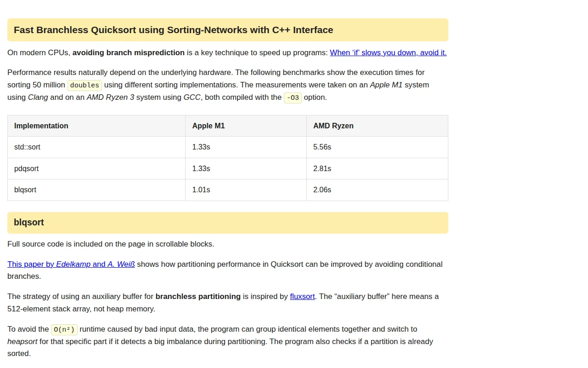Click the inline code "O(n²)"
Image resolution: width=588 pixels, height=368 pixels.
coord(64,329)
